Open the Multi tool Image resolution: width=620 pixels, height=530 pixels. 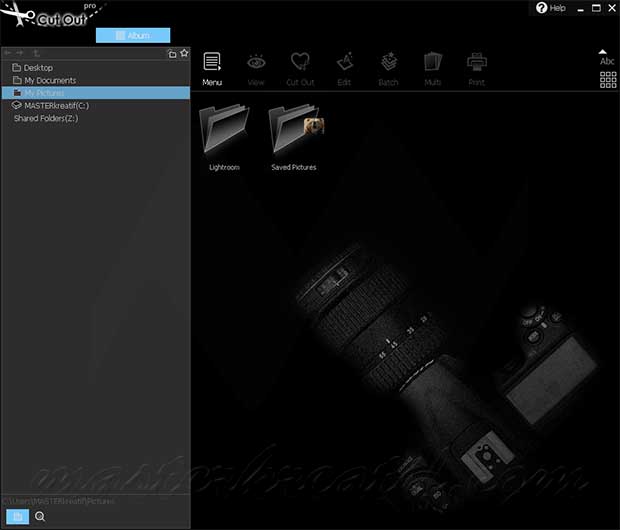coord(432,66)
